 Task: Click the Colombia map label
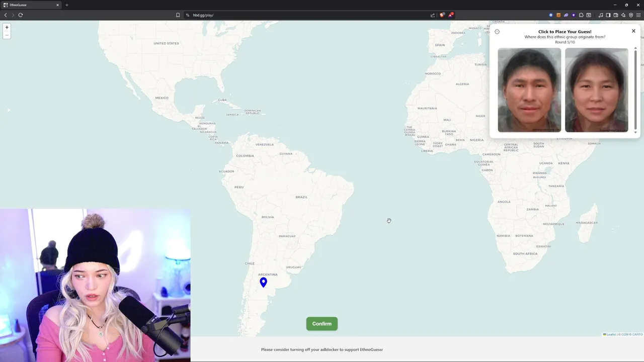(x=245, y=156)
